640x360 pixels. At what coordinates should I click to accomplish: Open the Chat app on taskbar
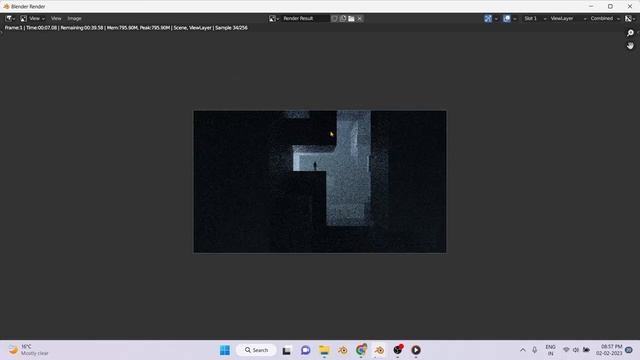tap(305, 350)
